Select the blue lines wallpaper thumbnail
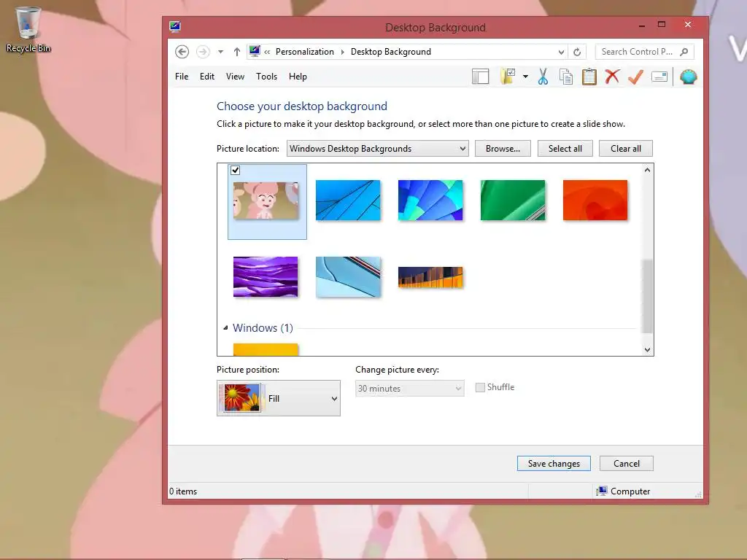 click(348, 200)
